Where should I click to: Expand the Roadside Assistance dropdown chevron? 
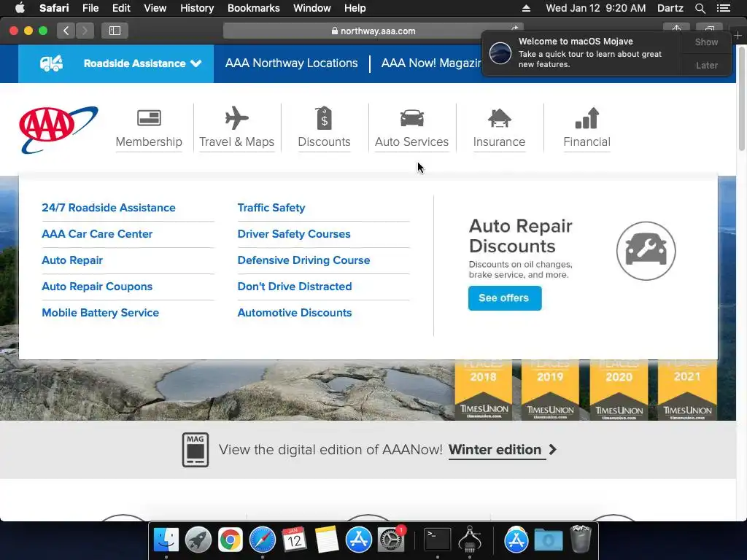pyautogui.click(x=196, y=63)
